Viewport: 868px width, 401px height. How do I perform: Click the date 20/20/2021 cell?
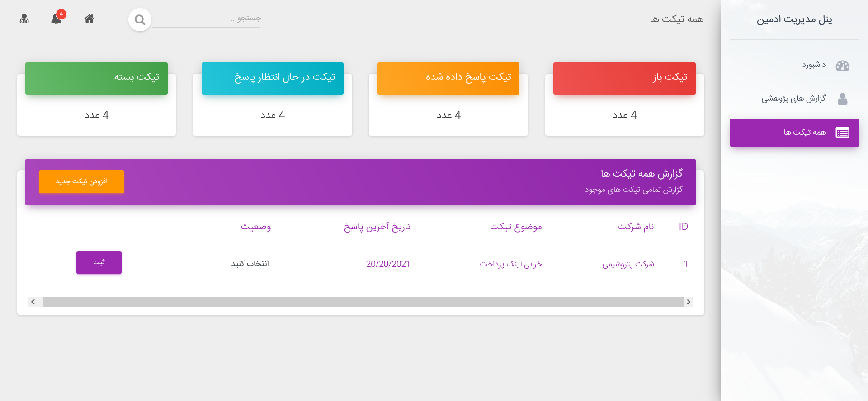click(x=388, y=264)
